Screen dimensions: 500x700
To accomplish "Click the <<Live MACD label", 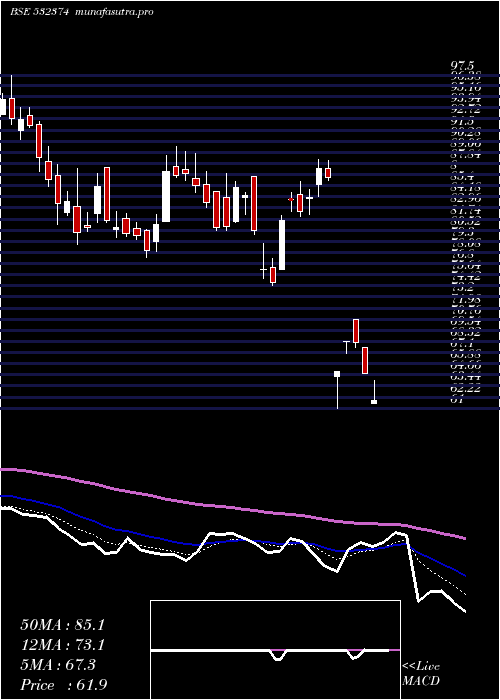I will tap(421, 674).
